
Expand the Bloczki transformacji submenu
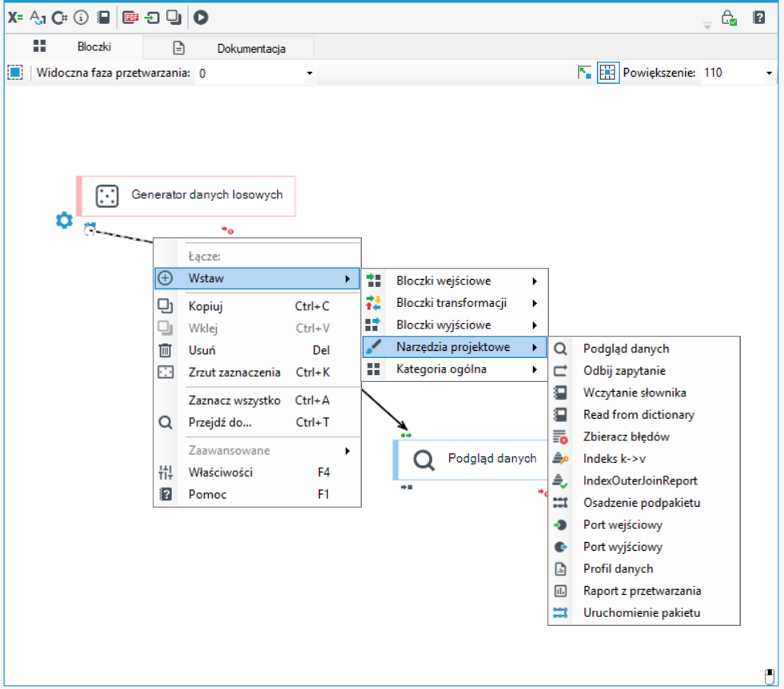[455, 302]
